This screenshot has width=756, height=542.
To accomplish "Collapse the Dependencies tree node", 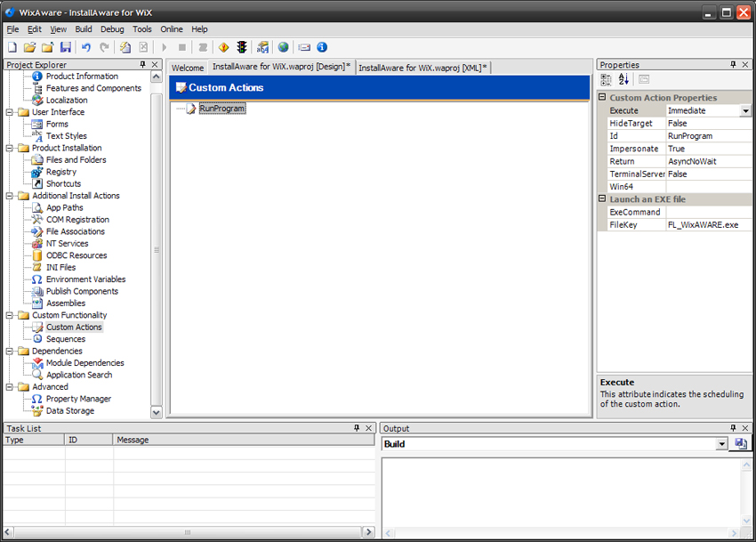I will [x=9, y=352].
